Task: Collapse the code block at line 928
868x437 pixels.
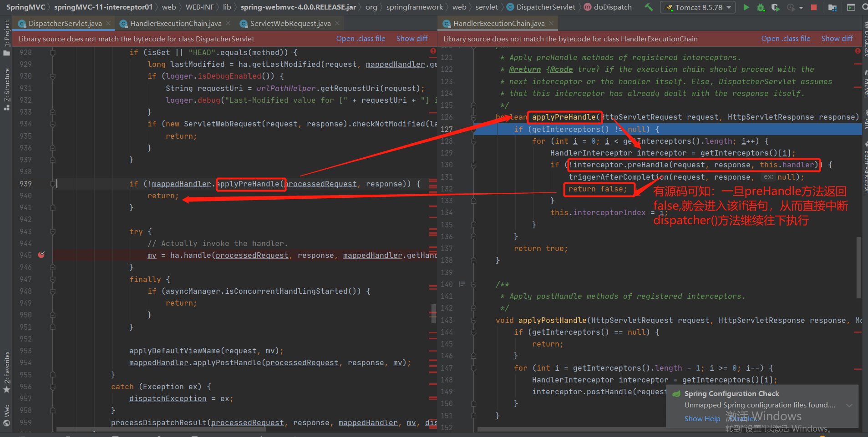Action: point(53,52)
